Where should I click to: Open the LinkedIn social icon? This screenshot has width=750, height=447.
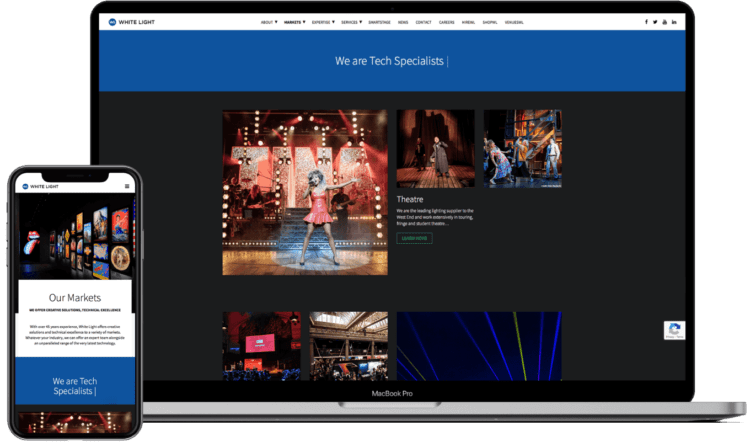click(674, 21)
